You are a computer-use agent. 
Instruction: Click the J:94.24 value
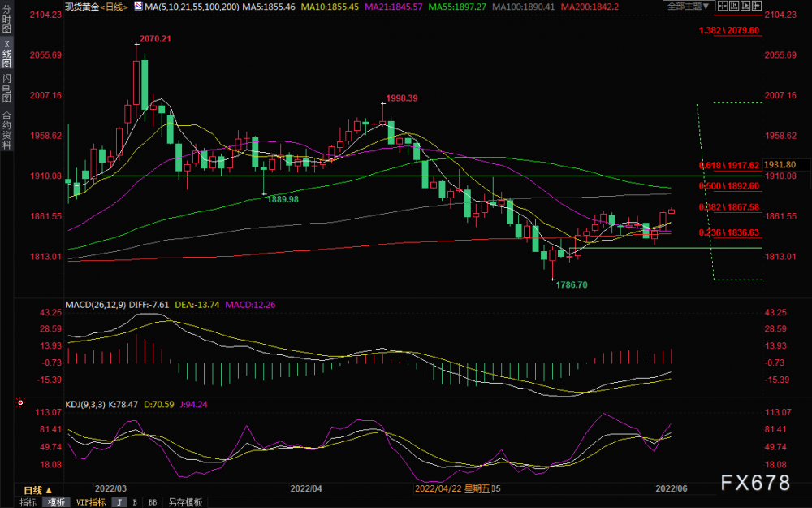[194, 404]
